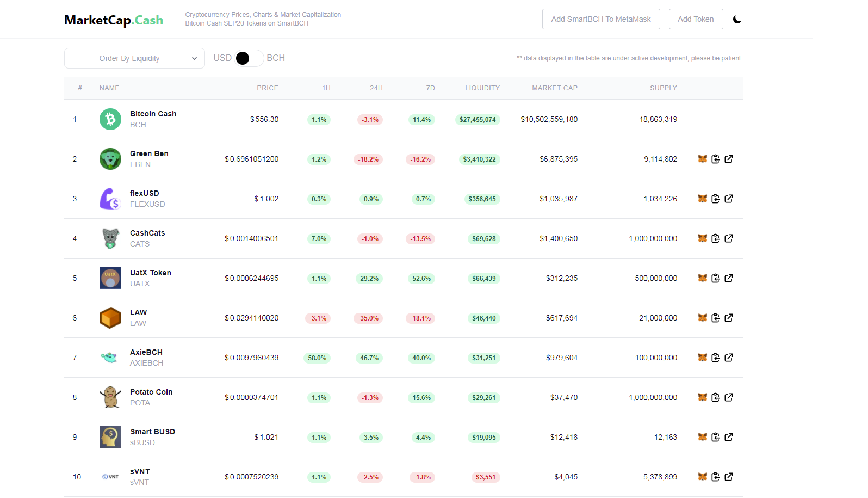Copy the UatX Token contract address
Image resolution: width=868 pixels, height=498 pixels.
716,278
